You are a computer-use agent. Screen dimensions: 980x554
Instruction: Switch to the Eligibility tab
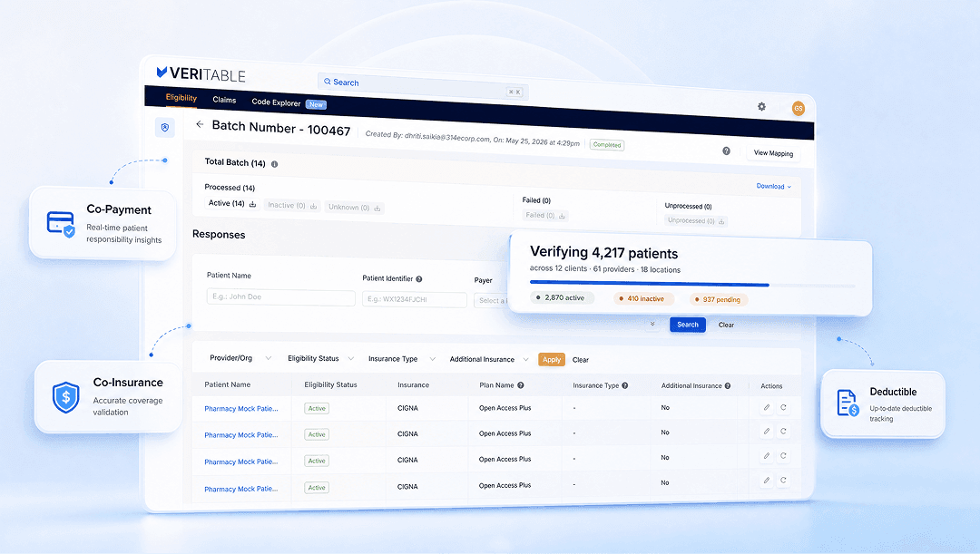(x=181, y=97)
